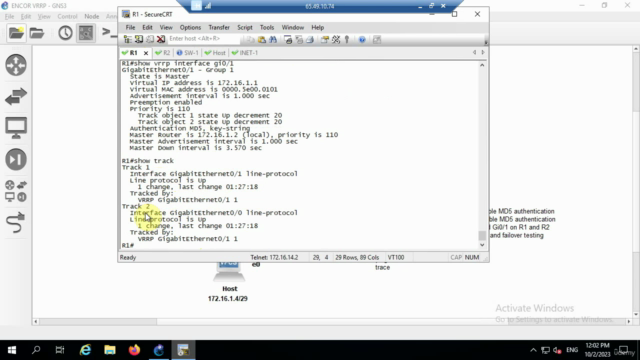The width and height of the screenshot is (640, 360).
Task: Close the R1 session tab
Action: click(x=146, y=53)
